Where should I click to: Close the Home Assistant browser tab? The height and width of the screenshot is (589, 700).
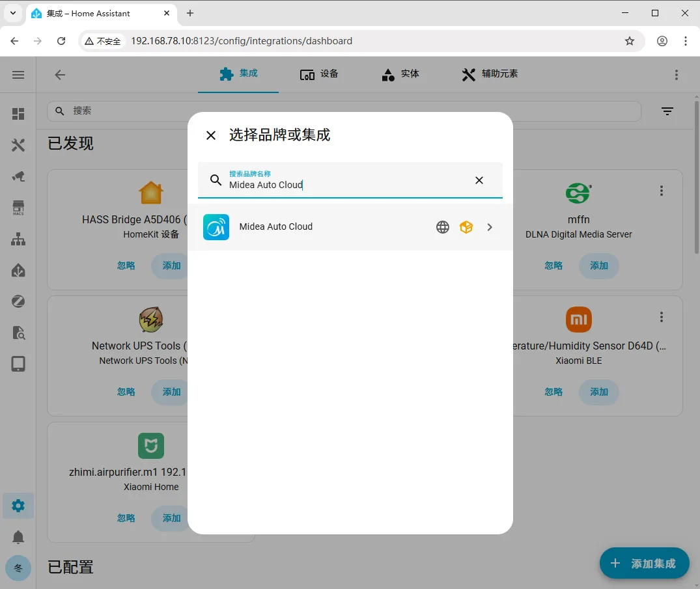pyautogui.click(x=167, y=14)
